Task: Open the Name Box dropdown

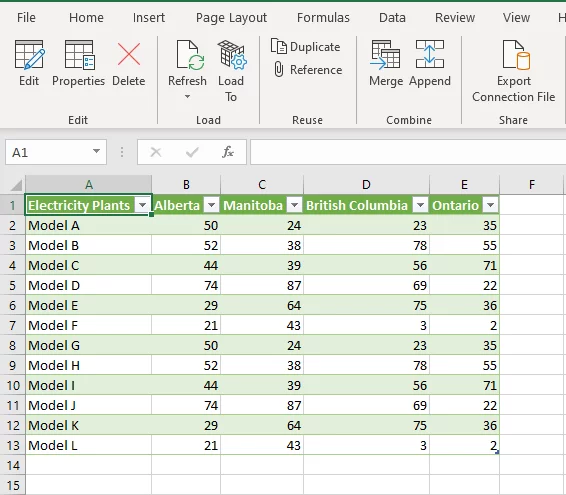Action: [x=96, y=152]
